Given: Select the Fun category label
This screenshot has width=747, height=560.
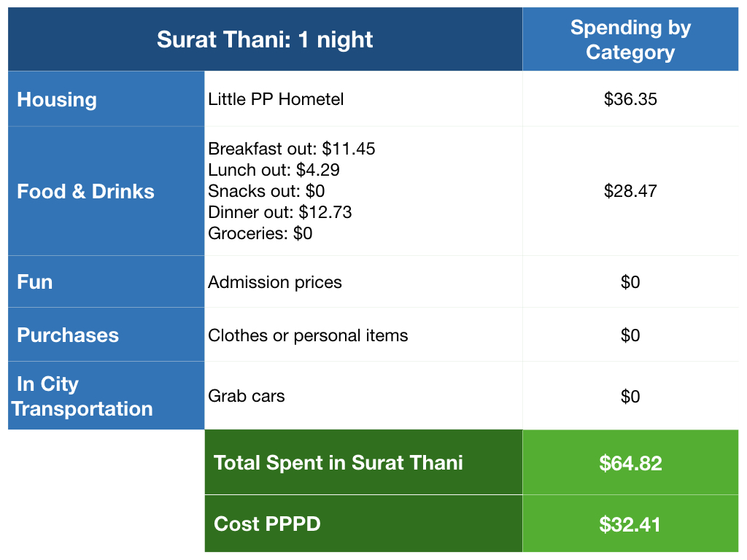Looking at the screenshot, I should (35, 281).
